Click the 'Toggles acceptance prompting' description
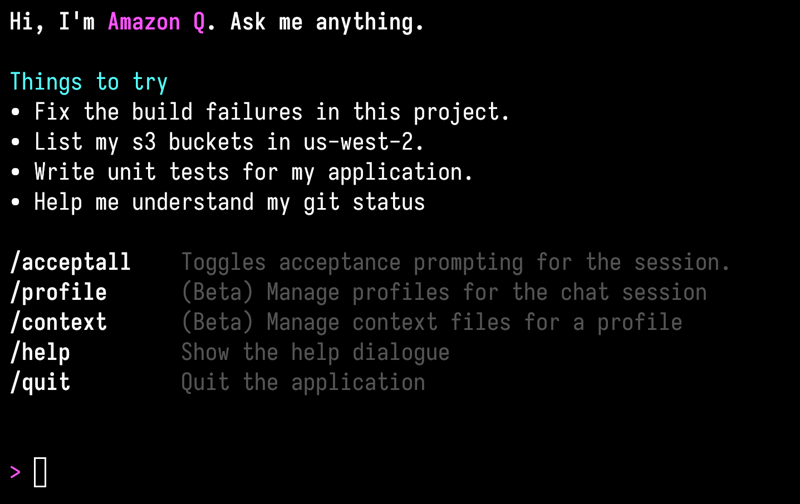This screenshot has height=504, width=800. (455, 262)
